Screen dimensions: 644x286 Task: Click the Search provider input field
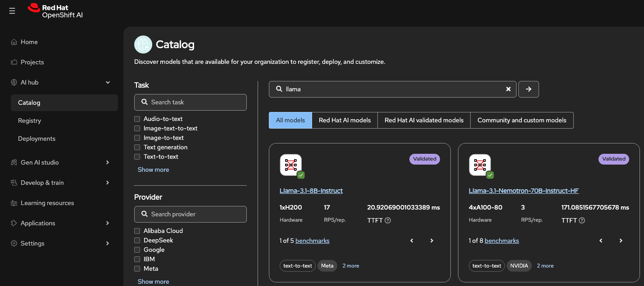190,214
